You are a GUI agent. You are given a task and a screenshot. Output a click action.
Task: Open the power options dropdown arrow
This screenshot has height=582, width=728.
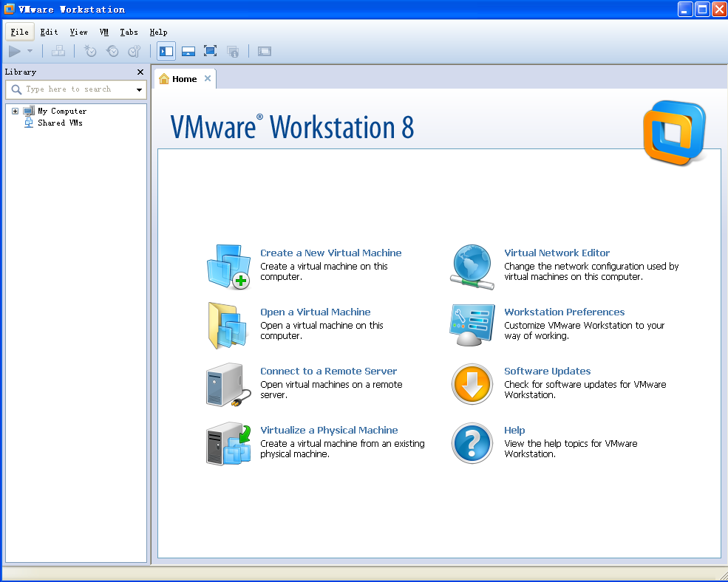coord(30,51)
